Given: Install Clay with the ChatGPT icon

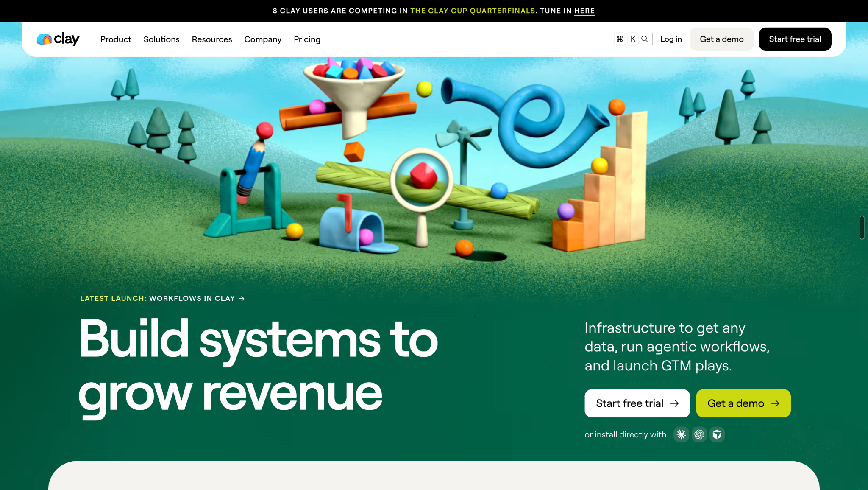Looking at the screenshot, I should coord(699,434).
